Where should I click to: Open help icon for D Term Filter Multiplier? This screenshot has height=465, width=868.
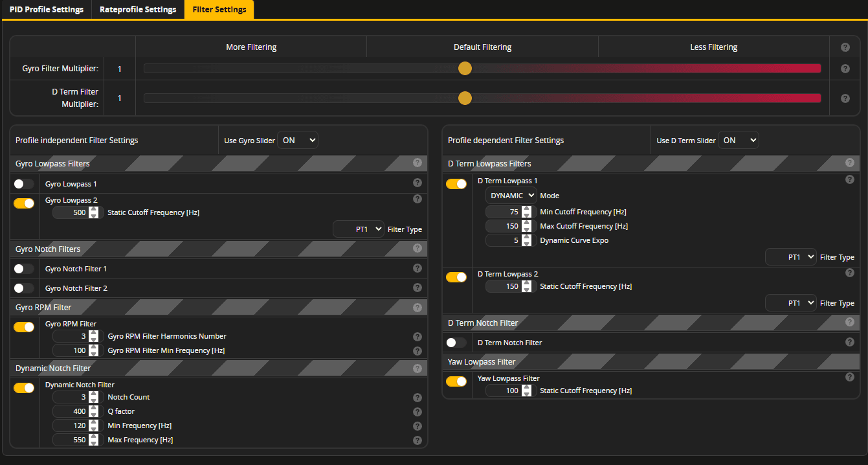coord(845,98)
